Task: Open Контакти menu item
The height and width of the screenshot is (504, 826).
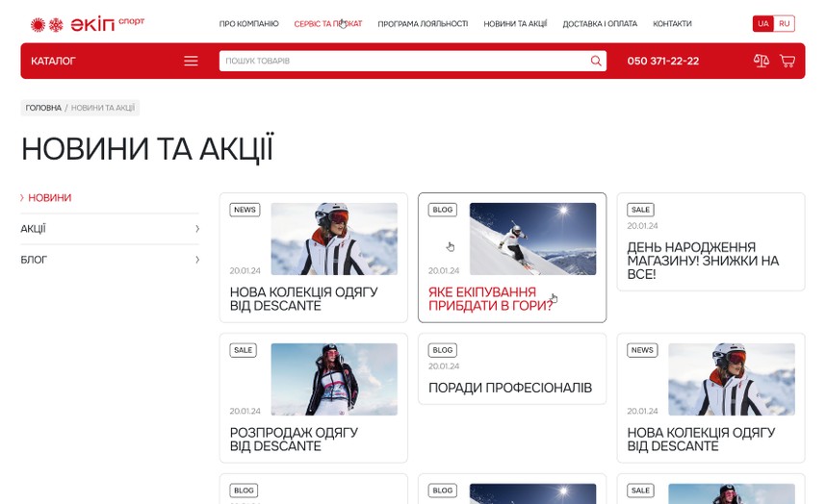Action: (x=672, y=24)
